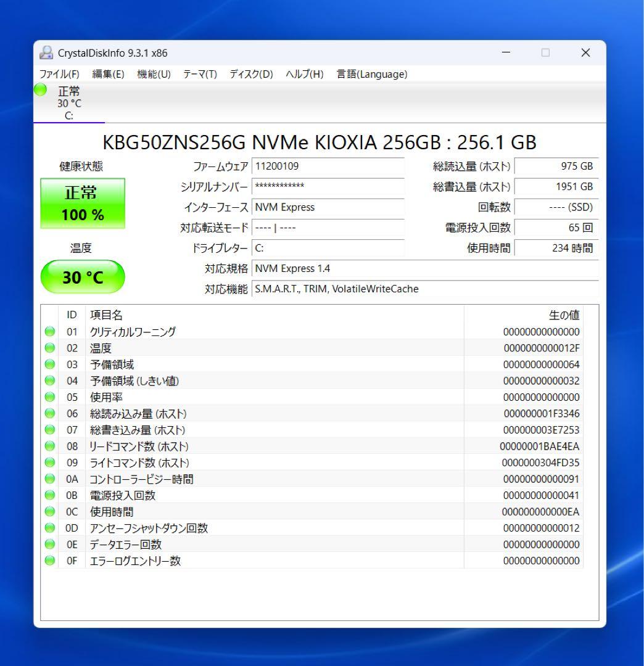Click the green health indicator above 正常 label
This screenshot has height=666, width=644.
coord(40,90)
